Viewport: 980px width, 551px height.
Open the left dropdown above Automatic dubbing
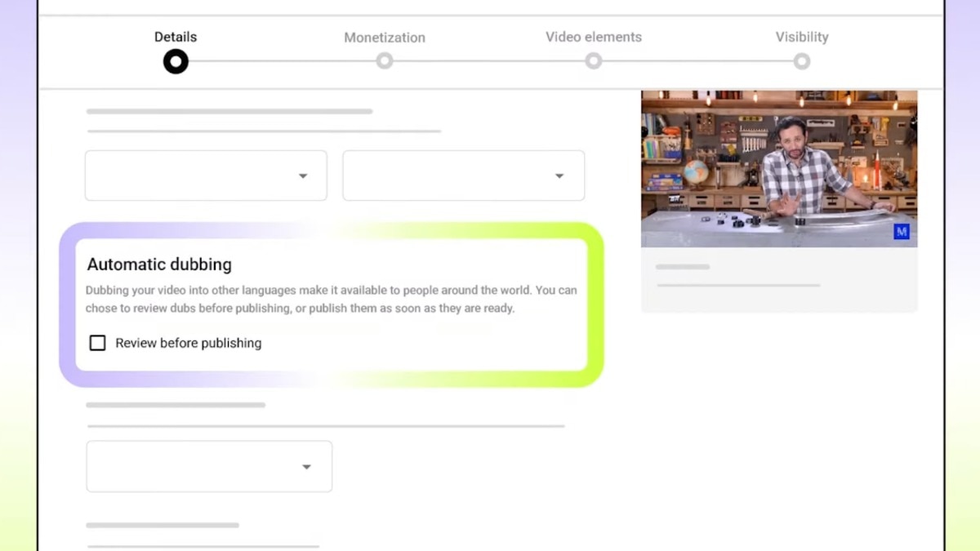pos(206,176)
